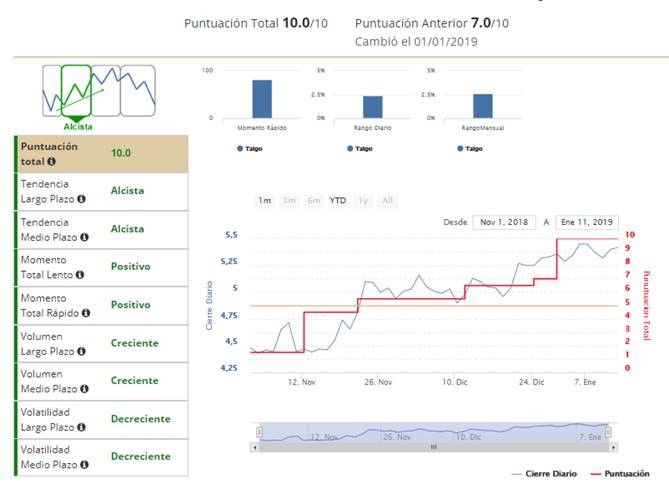Click the Desde date field Nov 1, 2018
669x484 pixels.
point(504,222)
